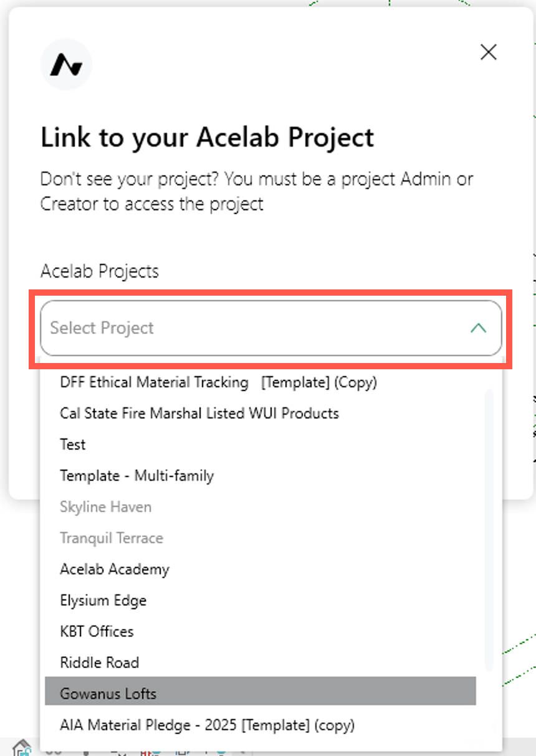The height and width of the screenshot is (756, 536).
Task: Select Riddle Road project
Action: click(261, 662)
